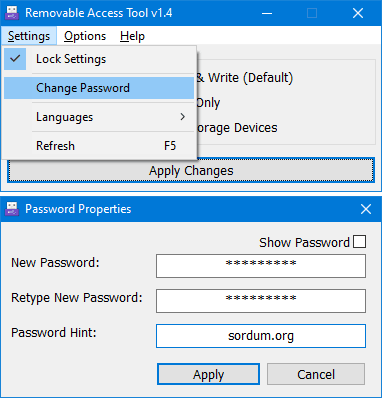Click the Removable Access Tool title bar icon
Viewport: 382px width, 398px height.
coord(12,13)
